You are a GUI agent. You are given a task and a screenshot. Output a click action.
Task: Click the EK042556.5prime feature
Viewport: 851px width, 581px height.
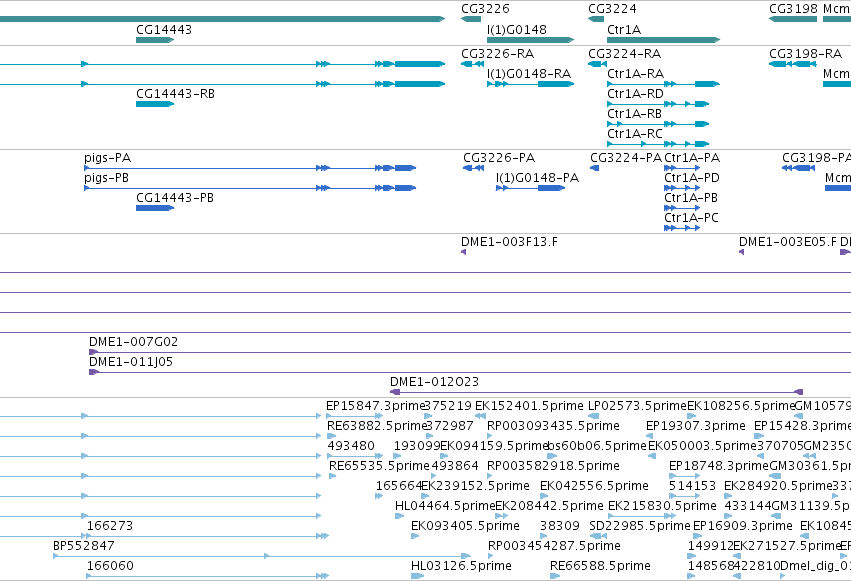(x=544, y=496)
